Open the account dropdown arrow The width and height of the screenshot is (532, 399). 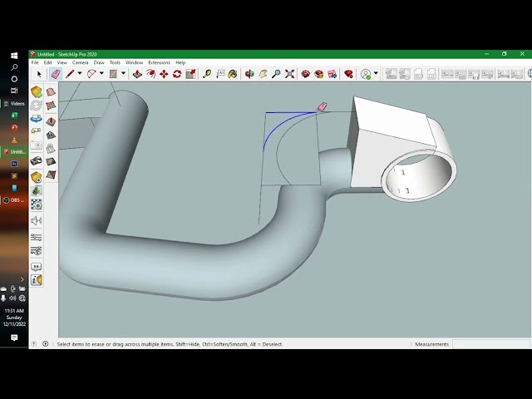pyautogui.click(x=376, y=73)
